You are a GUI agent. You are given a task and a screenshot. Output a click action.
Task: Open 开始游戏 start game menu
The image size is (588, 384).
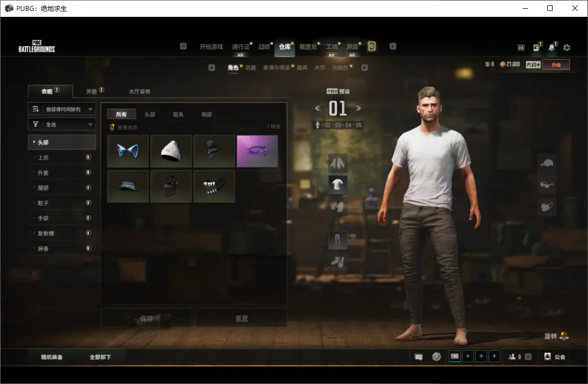point(211,46)
